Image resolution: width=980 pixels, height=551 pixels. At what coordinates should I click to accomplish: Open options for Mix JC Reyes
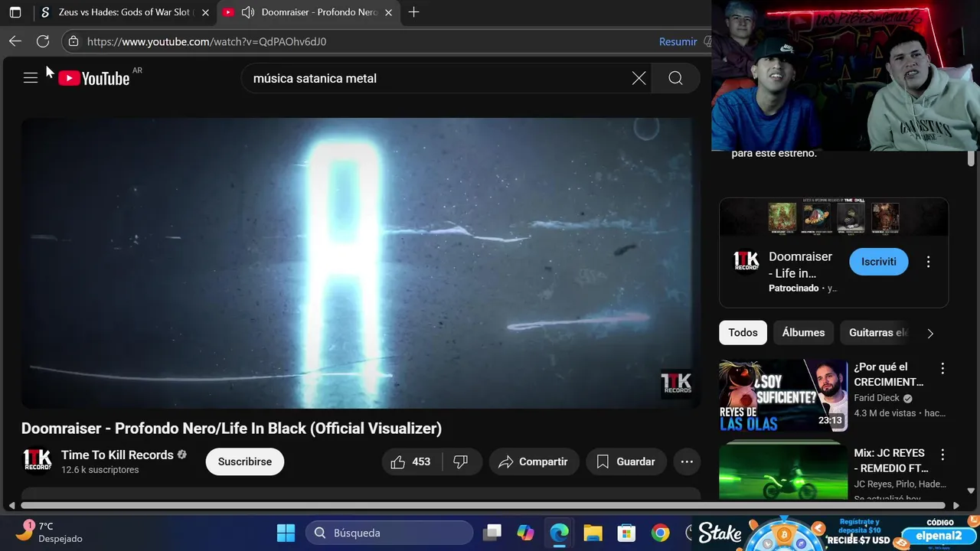[x=942, y=455]
